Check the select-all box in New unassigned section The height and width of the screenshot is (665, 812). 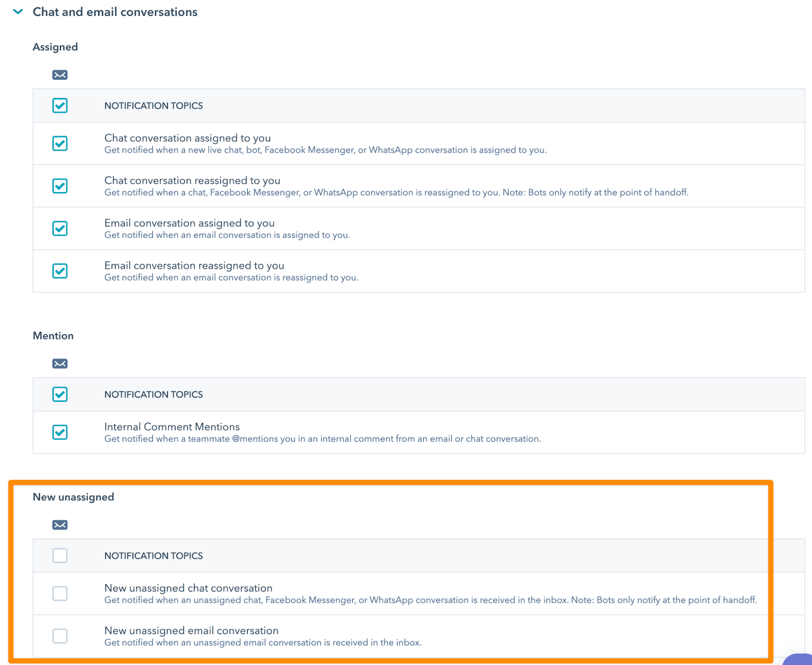point(59,555)
